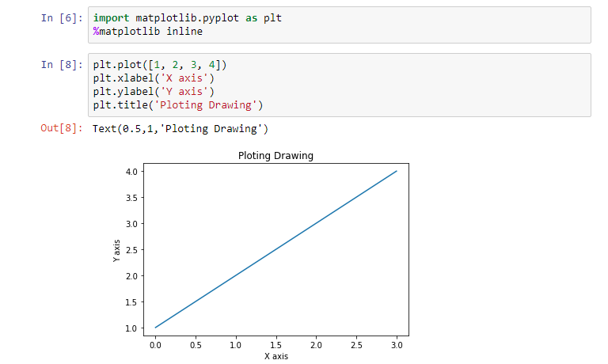Select the 'In [8]:' prompt label

coord(62,64)
